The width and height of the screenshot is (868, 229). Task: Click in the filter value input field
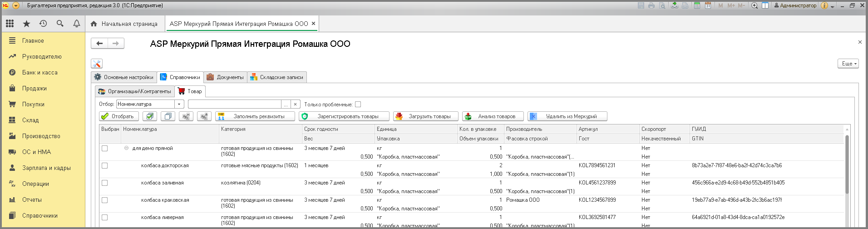pyautogui.click(x=235, y=104)
